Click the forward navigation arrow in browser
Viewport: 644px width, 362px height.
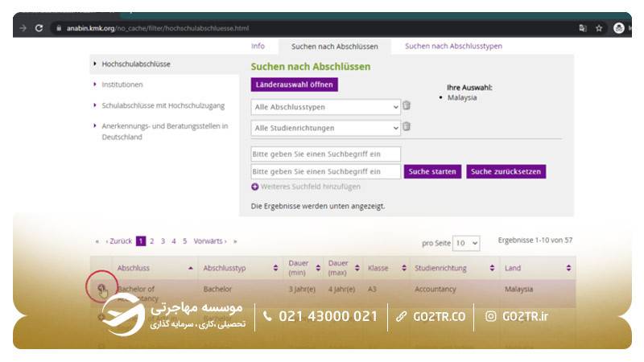[x=23, y=28]
